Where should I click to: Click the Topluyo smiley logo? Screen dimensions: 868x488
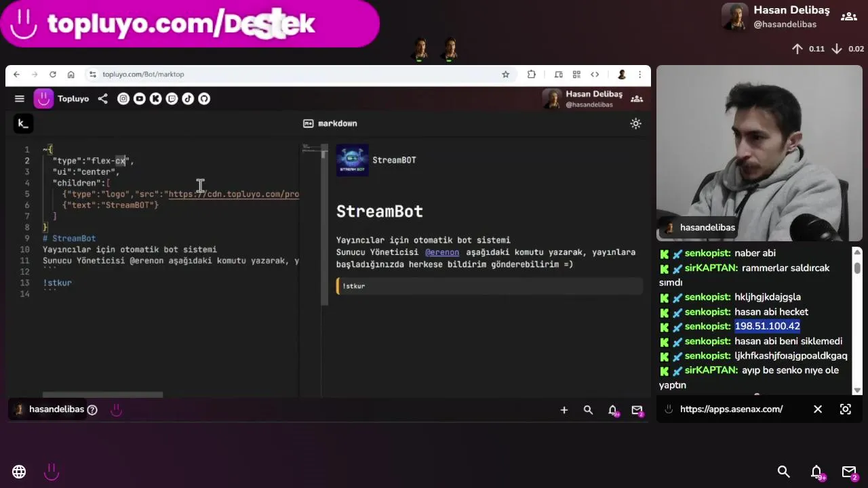(x=43, y=99)
